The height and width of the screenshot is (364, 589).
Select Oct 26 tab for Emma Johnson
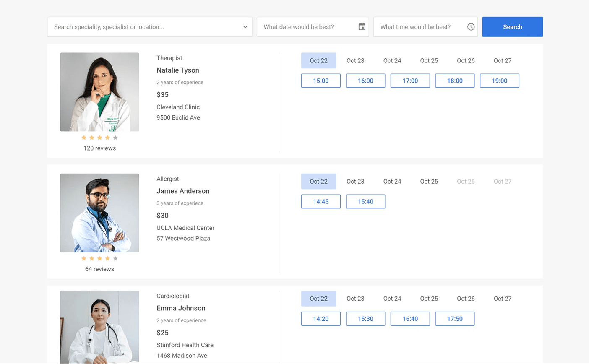coord(466,299)
